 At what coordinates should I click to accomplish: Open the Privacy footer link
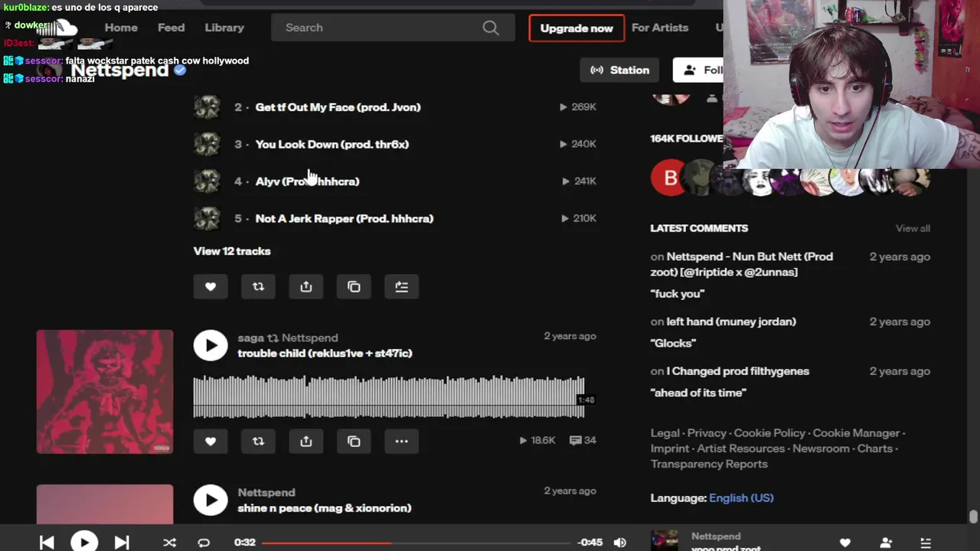coord(707,433)
